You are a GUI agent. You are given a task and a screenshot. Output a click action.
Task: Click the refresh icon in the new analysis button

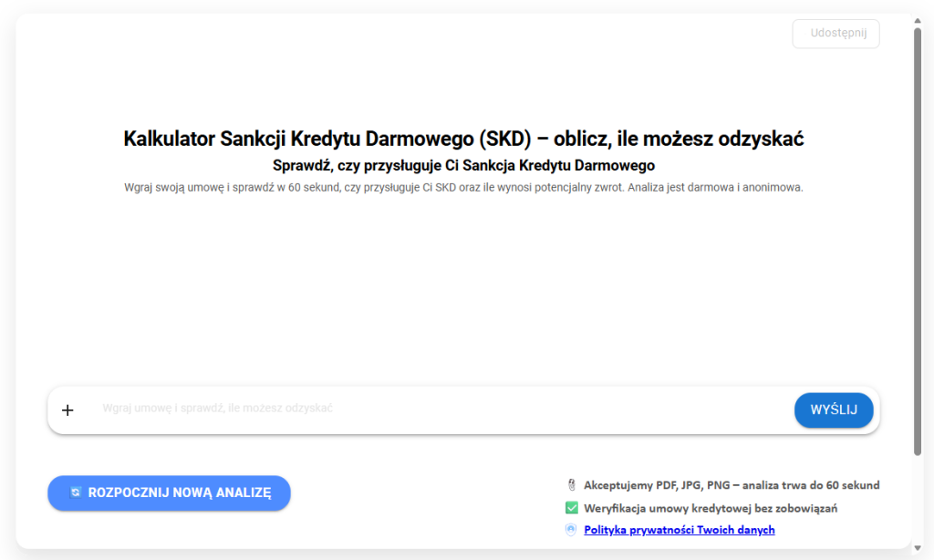click(76, 493)
